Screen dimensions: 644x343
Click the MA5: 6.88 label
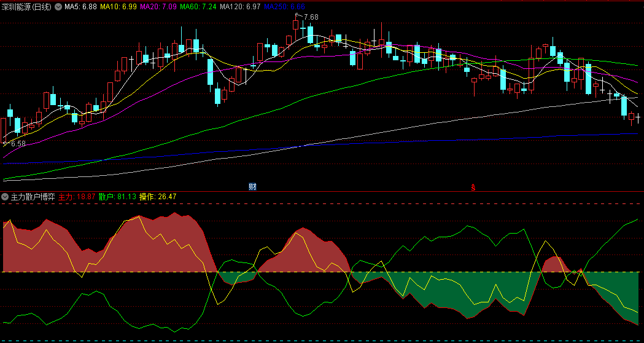(x=81, y=7)
